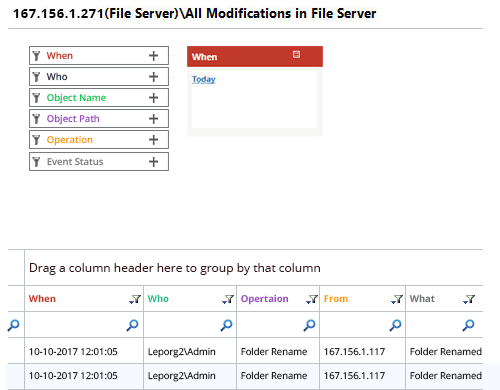This screenshot has width=500, height=390.
Task: Open filter dropdown on What column header
Action: click(x=469, y=299)
